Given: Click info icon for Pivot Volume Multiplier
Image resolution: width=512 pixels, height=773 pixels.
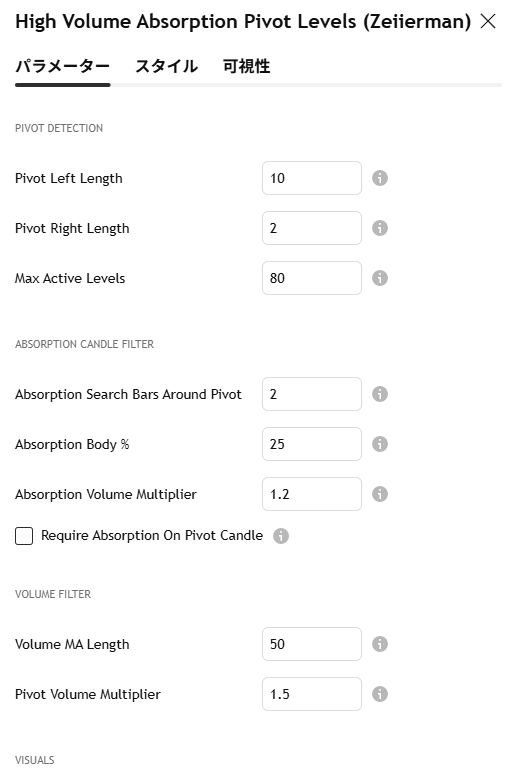Looking at the screenshot, I should point(379,694).
